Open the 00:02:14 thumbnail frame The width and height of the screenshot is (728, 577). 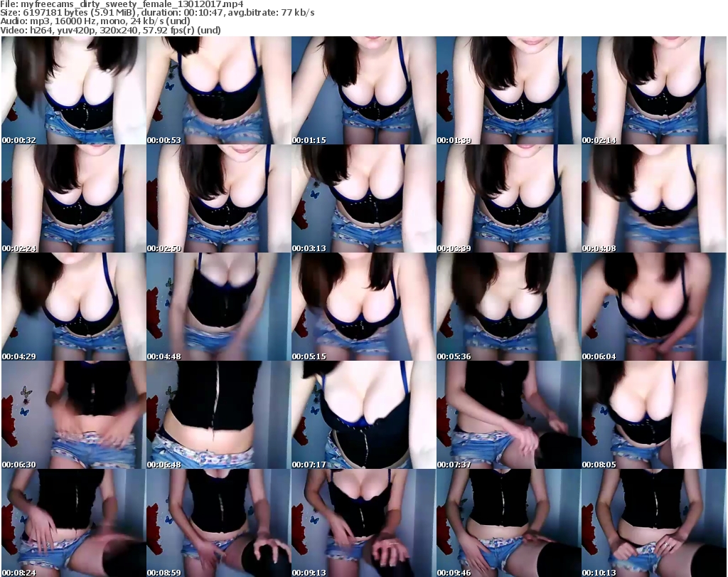pyautogui.click(x=654, y=90)
